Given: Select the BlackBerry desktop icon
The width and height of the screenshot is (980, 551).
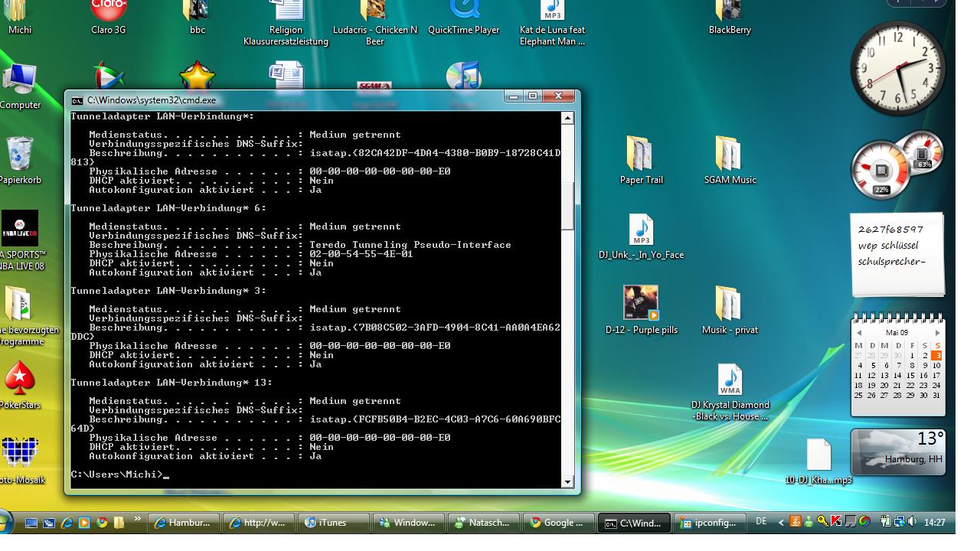Looking at the screenshot, I should [x=730, y=17].
